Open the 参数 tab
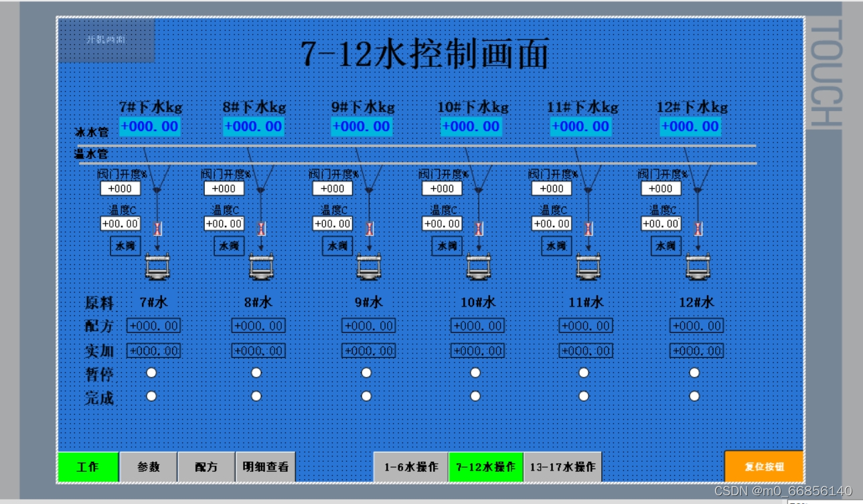 (x=149, y=467)
